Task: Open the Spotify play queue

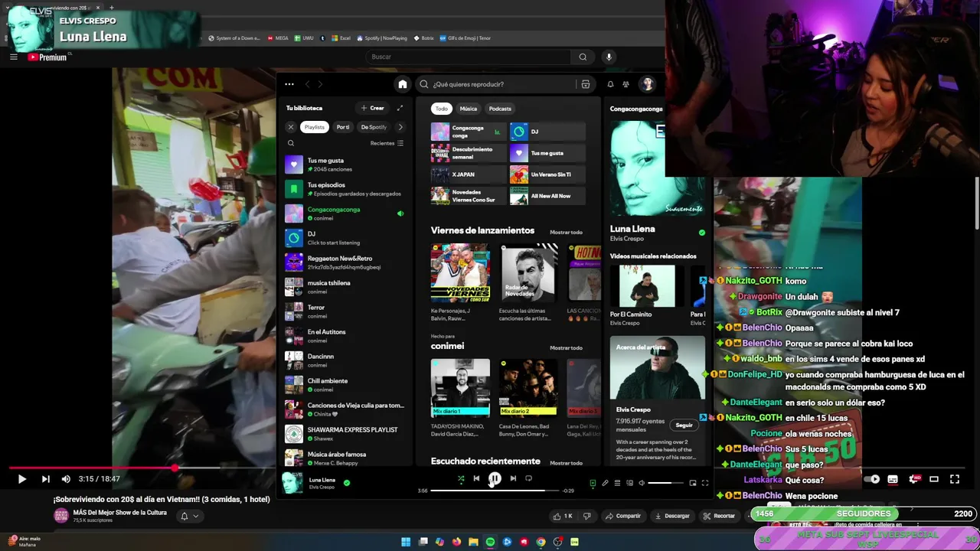Action: tap(617, 483)
